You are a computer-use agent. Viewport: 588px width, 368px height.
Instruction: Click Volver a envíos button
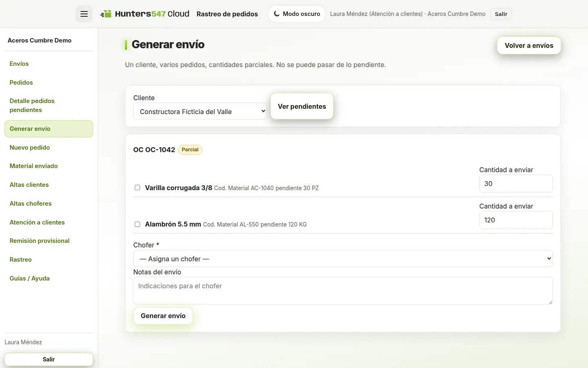529,45
